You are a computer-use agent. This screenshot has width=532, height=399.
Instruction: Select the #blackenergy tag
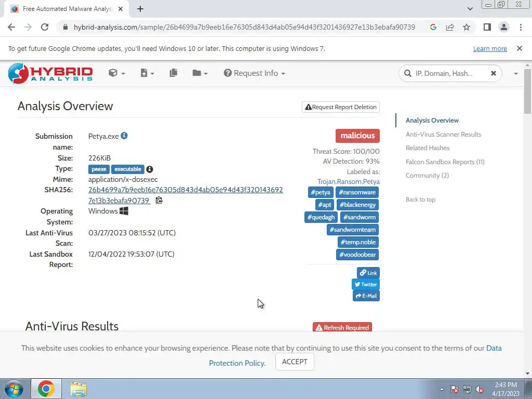(357, 205)
